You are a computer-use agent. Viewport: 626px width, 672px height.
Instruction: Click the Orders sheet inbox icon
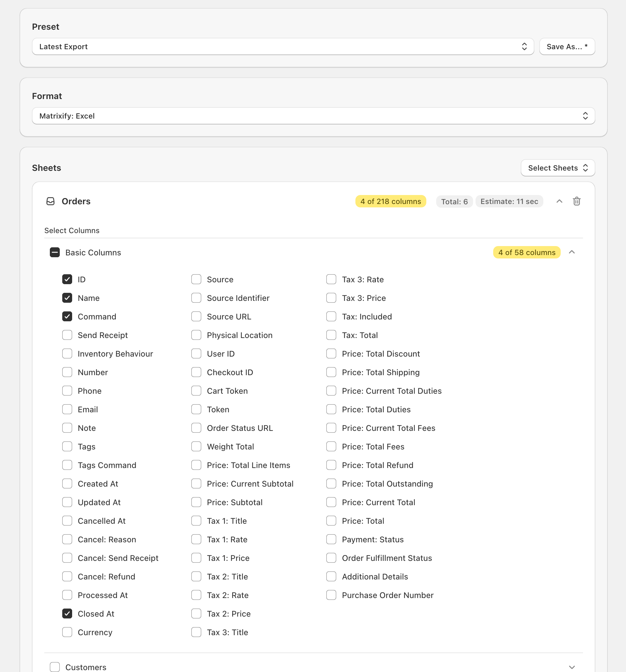click(x=50, y=202)
